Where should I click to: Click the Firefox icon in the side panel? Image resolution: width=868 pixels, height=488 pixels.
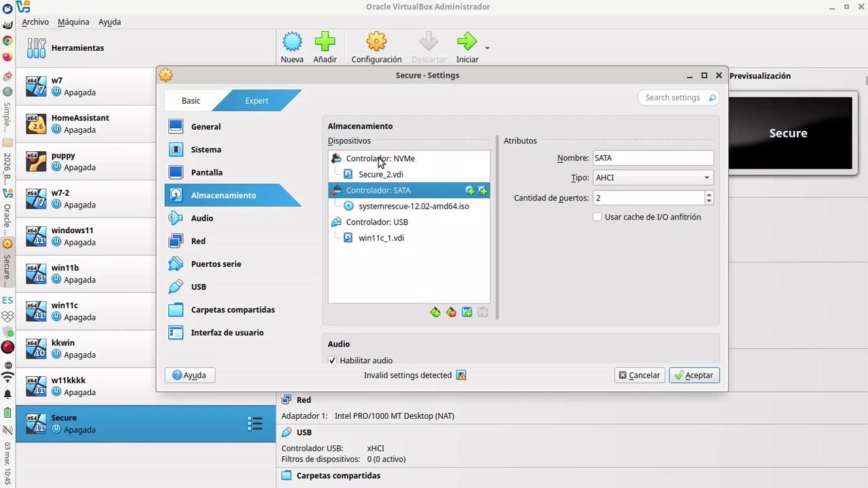coord(7,57)
